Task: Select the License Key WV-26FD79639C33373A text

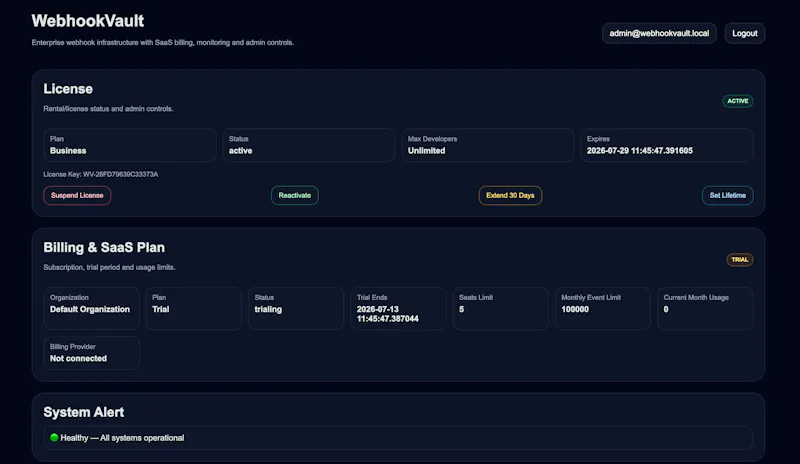Action: pos(101,175)
